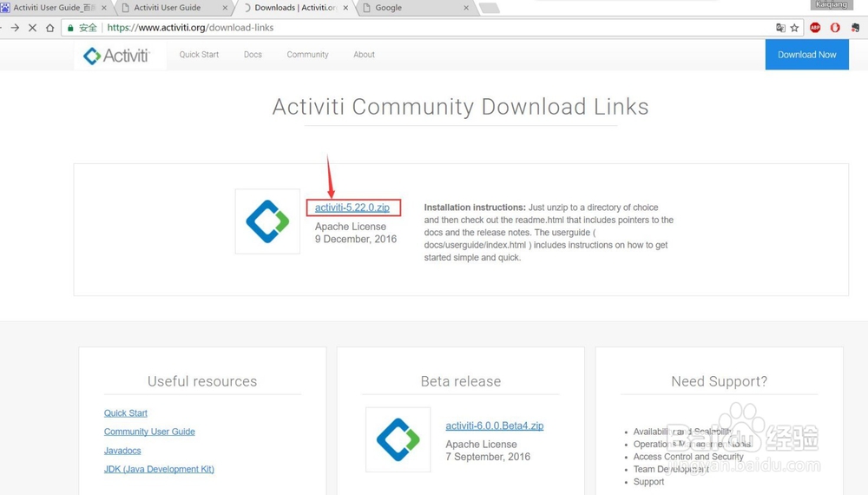Download activiti-5.22.0.zip link
This screenshot has height=495, width=868.
pyautogui.click(x=352, y=208)
